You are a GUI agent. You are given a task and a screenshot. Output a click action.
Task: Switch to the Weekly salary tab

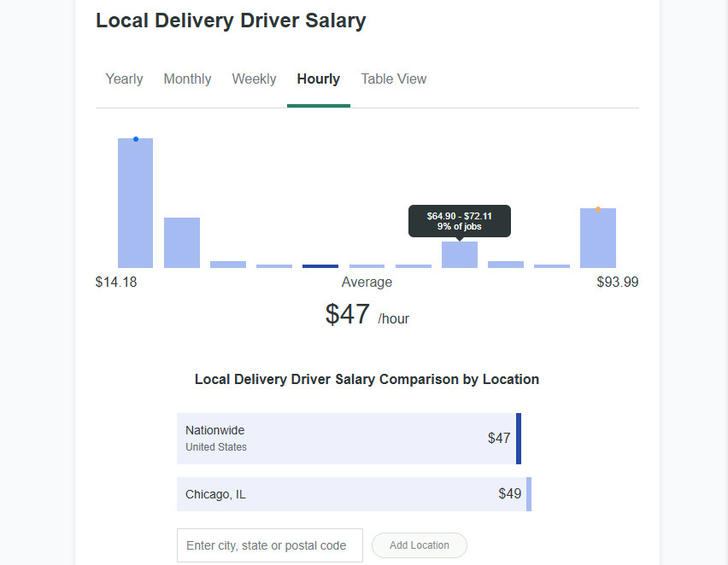254,79
